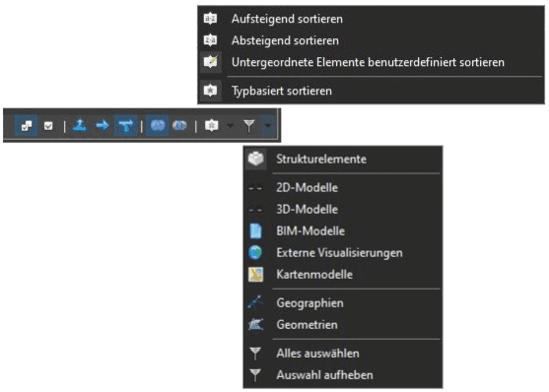549x392 pixels.
Task: Toggle the Geometrien filter
Action: (x=343, y=325)
